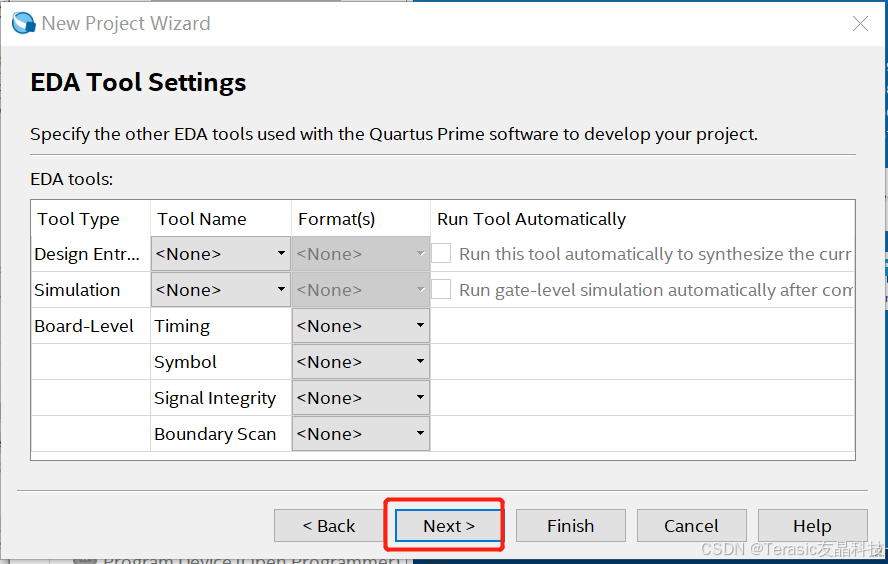This screenshot has height=564, width=888.
Task: Cancel the New Project Wizard
Action: coord(691,525)
